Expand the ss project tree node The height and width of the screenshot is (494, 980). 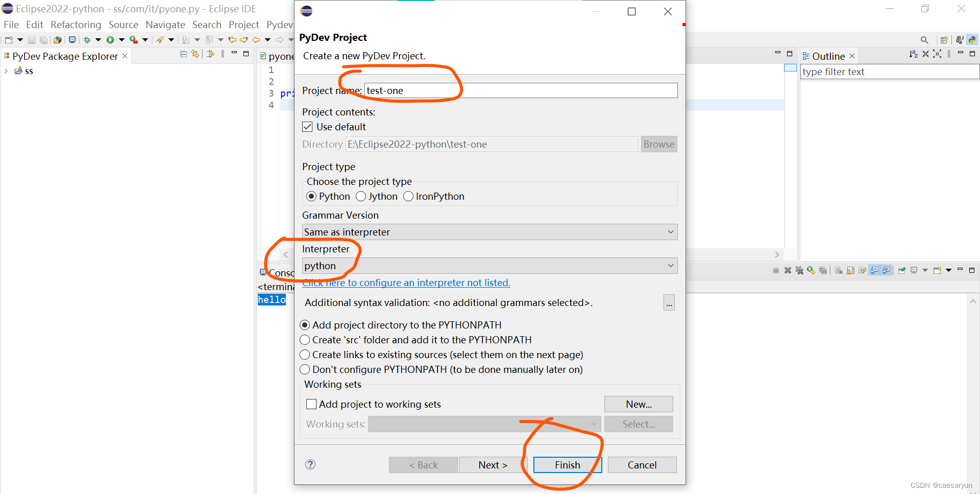pyautogui.click(x=6, y=71)
